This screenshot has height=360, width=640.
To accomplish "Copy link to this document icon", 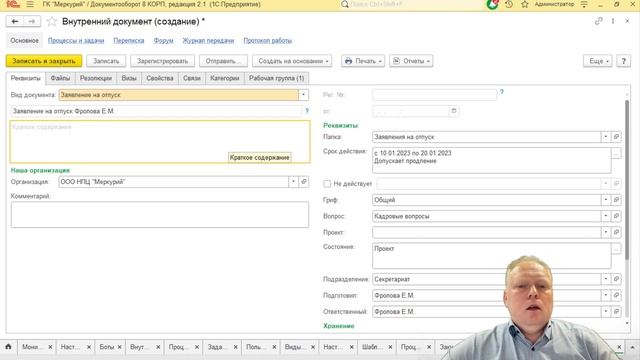I will point(598,21).
